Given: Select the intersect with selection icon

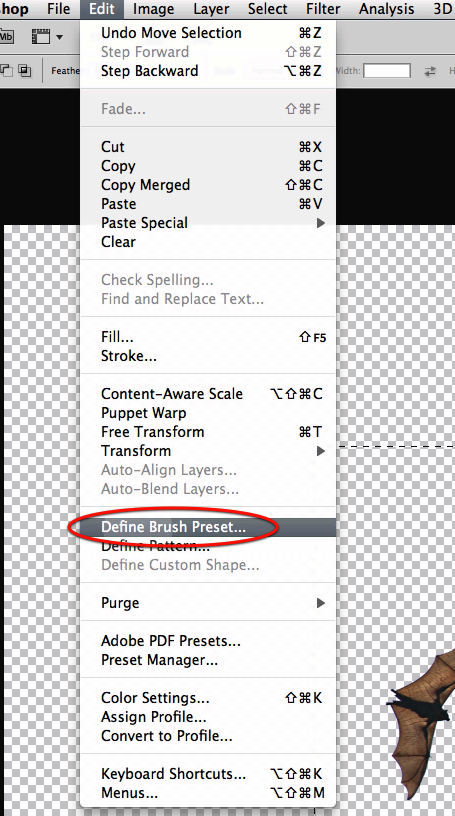Looking at the screenshot, I should click(x=25, y=70).
